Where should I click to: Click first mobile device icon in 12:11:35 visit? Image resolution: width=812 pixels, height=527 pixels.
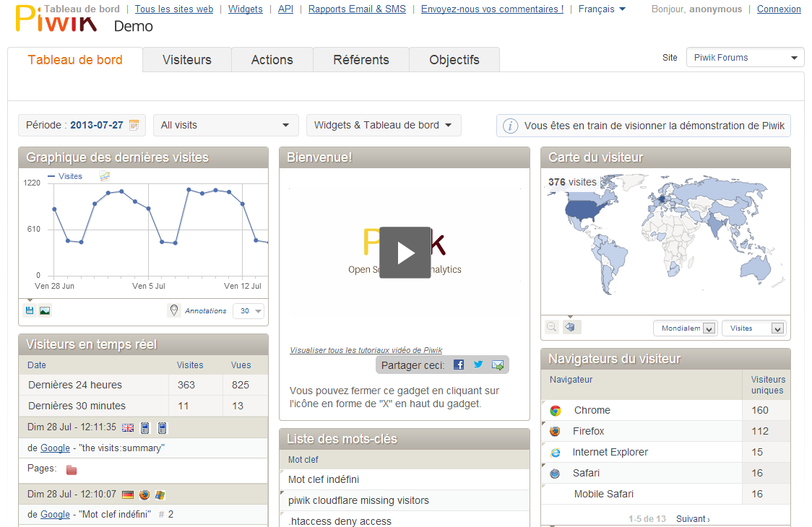(x=145, y=427)
